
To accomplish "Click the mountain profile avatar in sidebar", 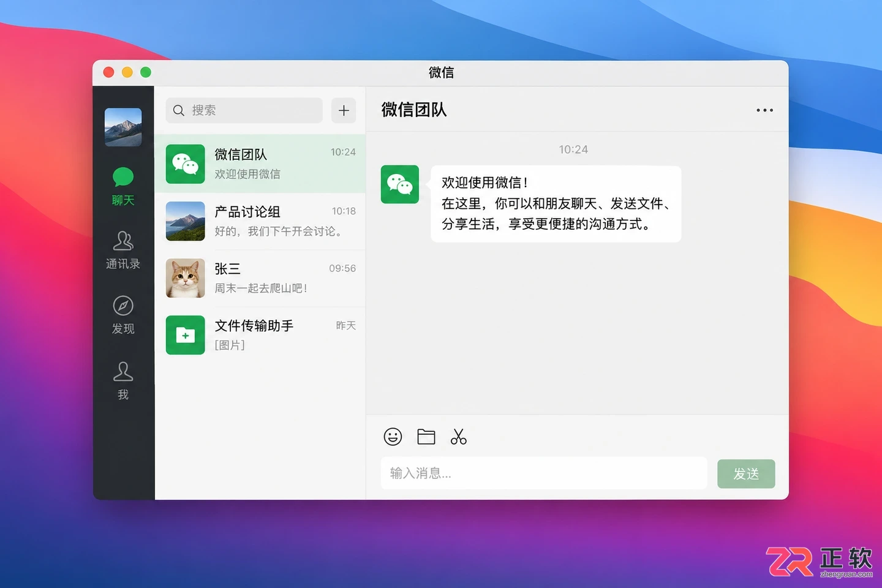I will (123, 127).
